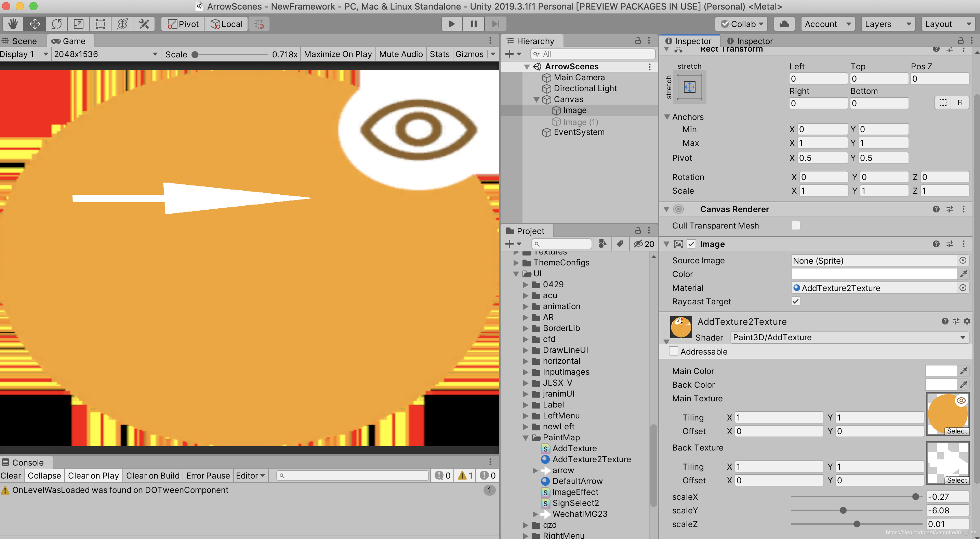
Task: Click the Pause button
Action: 474,24
